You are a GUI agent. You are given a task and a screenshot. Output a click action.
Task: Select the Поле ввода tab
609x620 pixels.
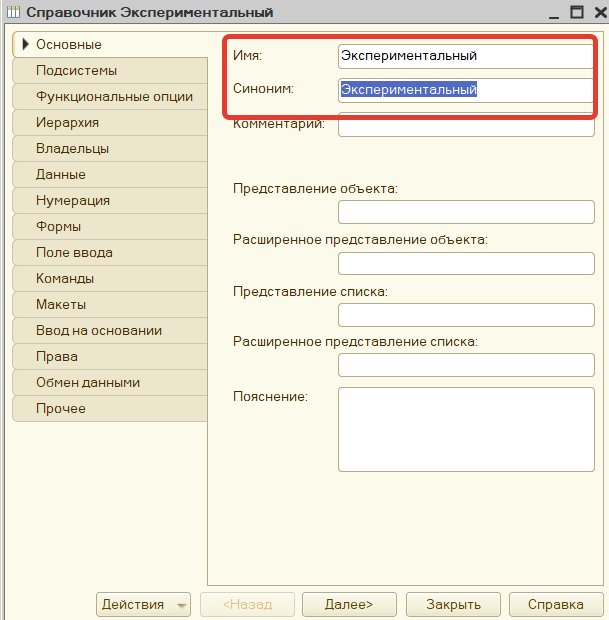110,253
